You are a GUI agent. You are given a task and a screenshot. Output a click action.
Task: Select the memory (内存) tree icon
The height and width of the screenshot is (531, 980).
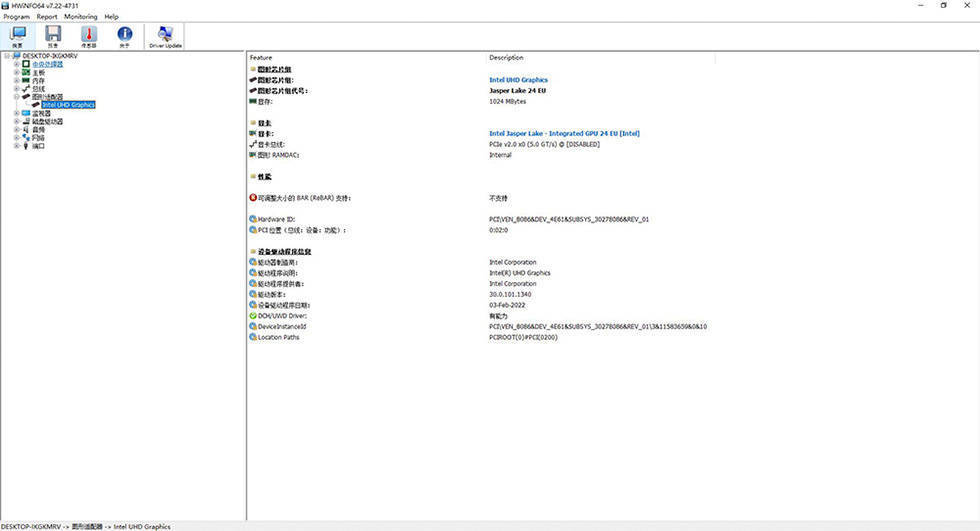tap(26, 81)
